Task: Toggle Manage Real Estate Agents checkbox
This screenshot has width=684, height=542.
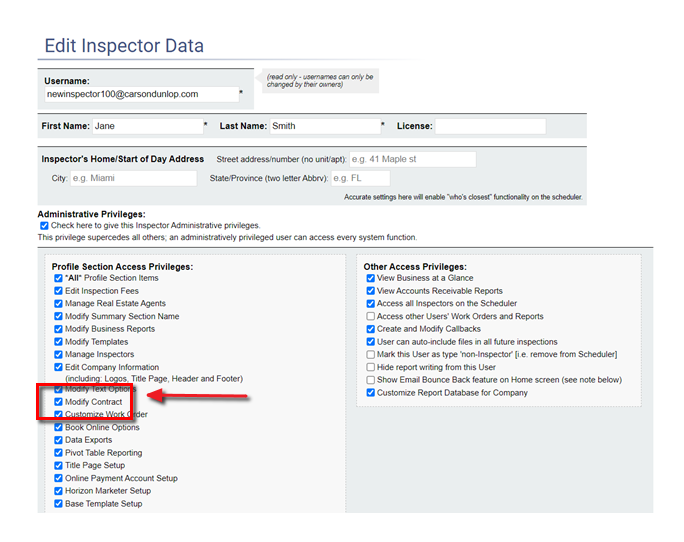Action: click(58, 304)
